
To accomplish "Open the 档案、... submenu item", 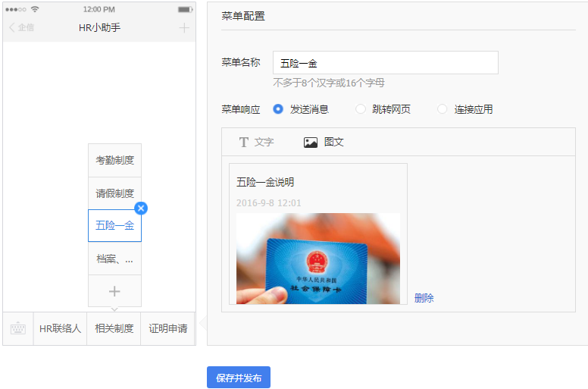I will [114, 259].
